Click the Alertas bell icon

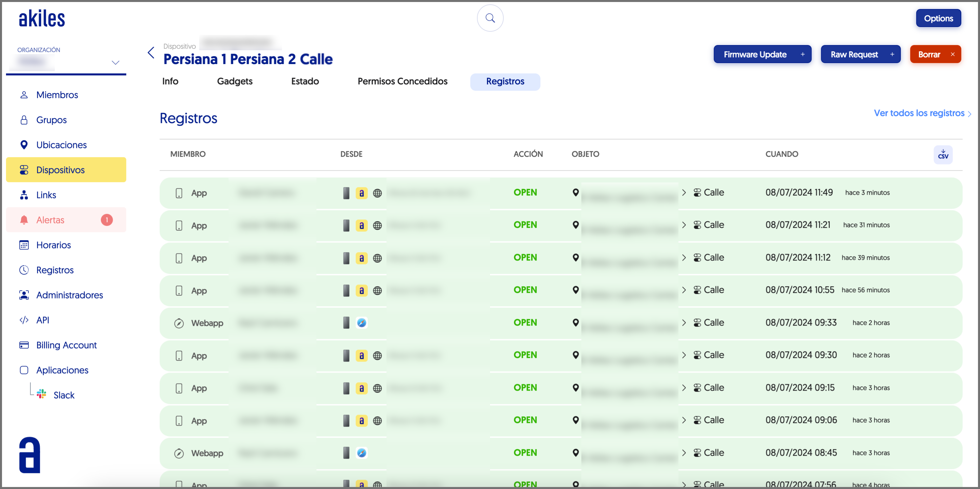tap(24, 220)
